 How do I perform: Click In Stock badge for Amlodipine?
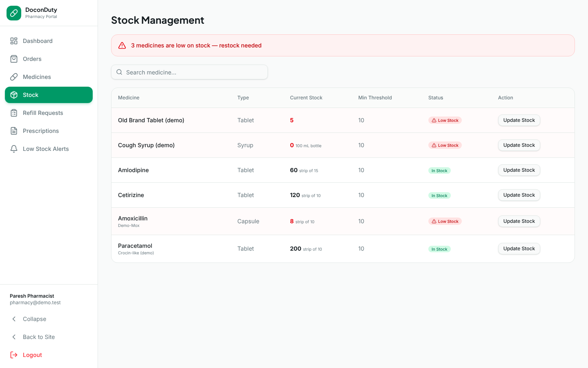(439, 171)
